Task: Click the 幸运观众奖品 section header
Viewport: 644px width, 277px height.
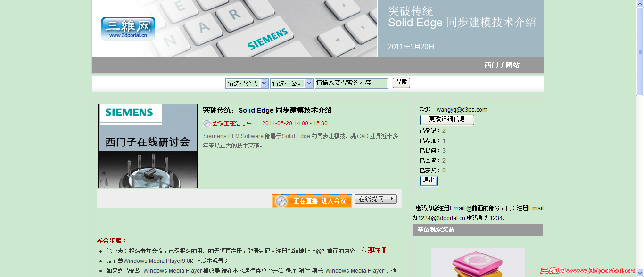Action: tap(478, 230)
